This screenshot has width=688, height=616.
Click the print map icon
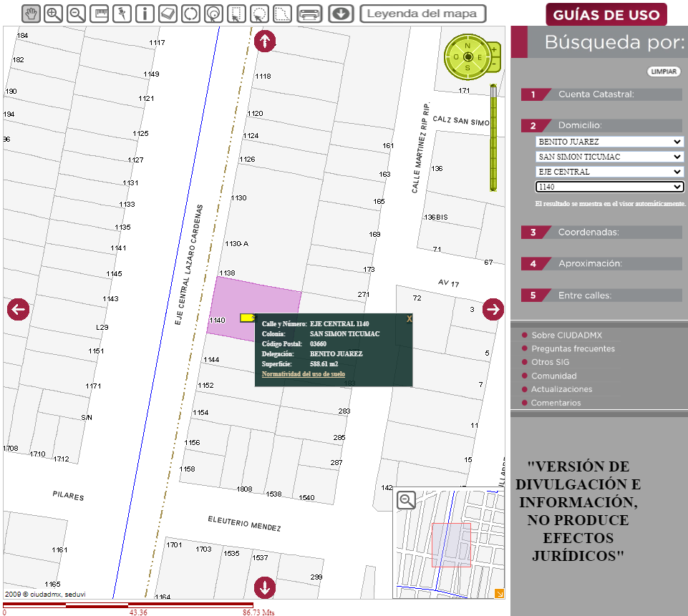coord(309,14)
